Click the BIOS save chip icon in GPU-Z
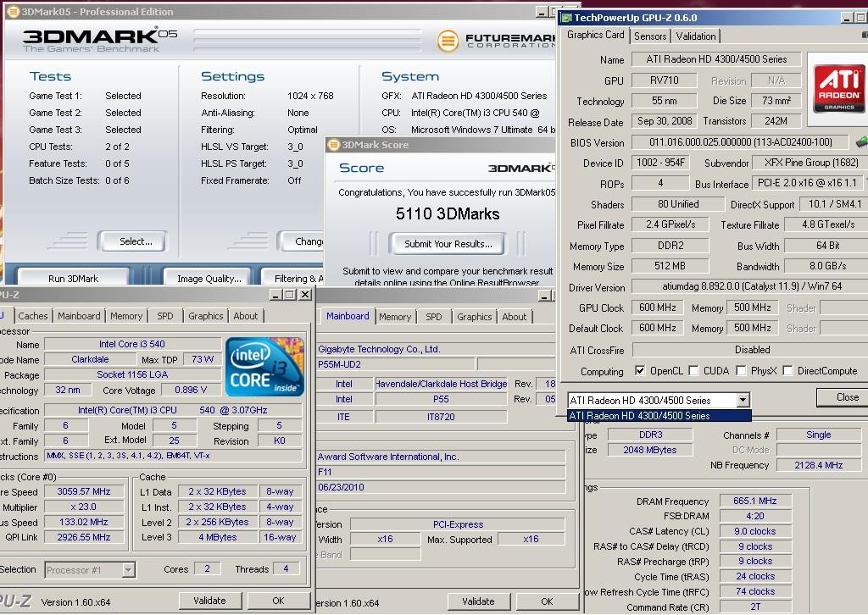This screenshot has height=615, width=868. [x=861, y=142]
